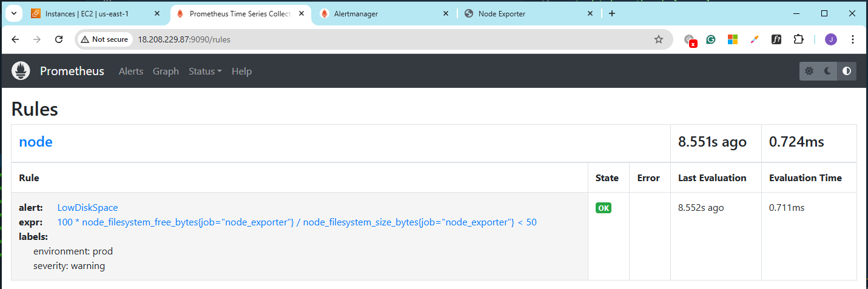Select auto contrast theme icon
This screenshot has height=289, width=868.
pyautogui.click(x=847, y=71)
